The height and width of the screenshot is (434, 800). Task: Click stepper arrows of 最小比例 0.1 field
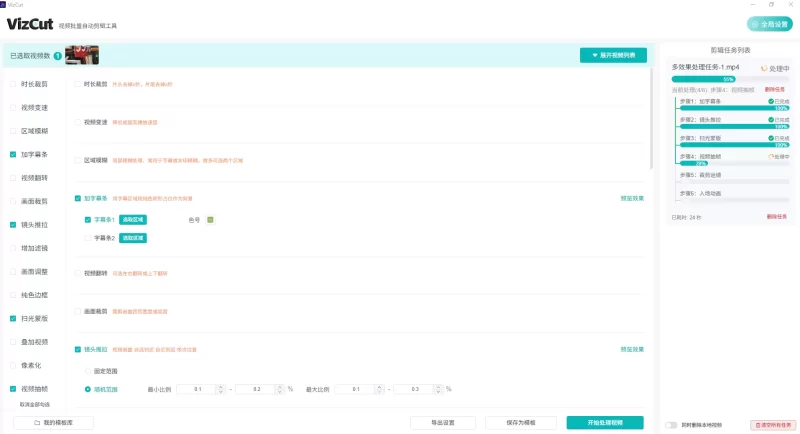(221, 389)
